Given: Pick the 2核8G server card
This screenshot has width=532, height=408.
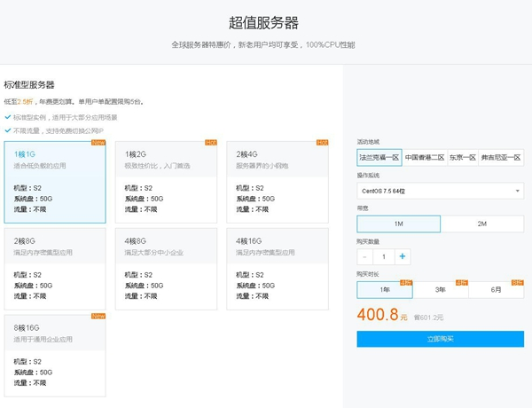Looking at the screenshot, I should pyautogui.click(x=54, y=268).
